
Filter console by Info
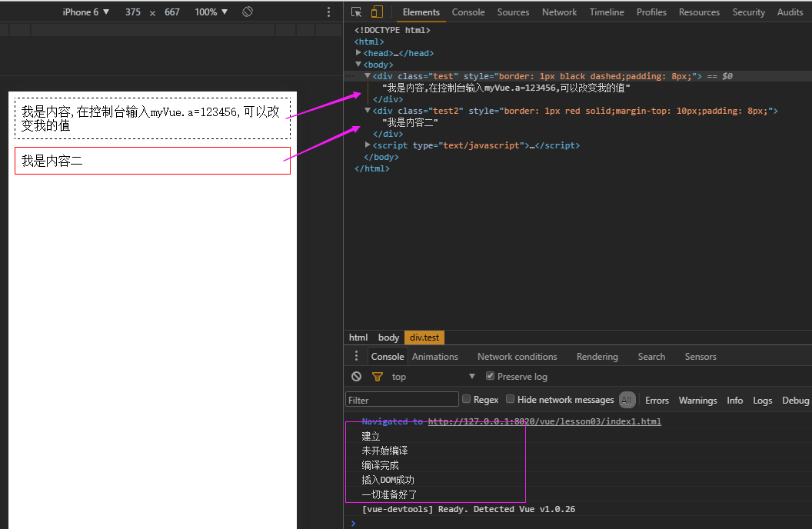(x=734, y=400)
